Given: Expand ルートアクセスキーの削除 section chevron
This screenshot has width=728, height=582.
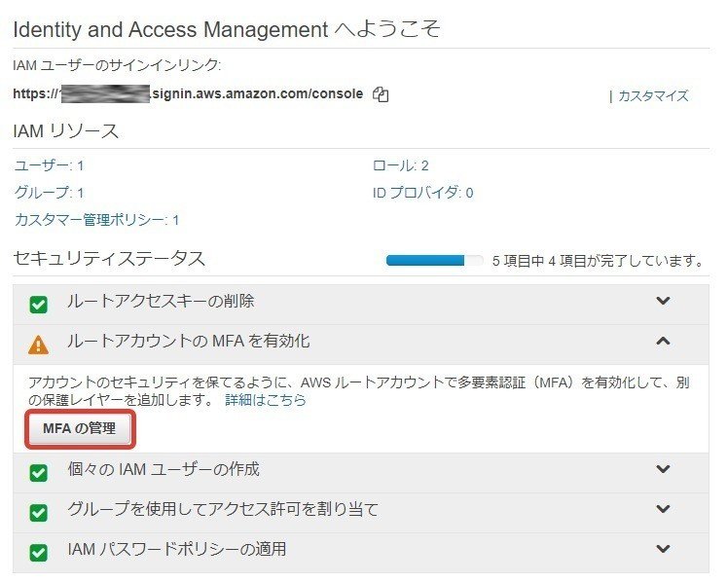Looking at the screenshot, I should pyautogui.click(x=663, y=301).
